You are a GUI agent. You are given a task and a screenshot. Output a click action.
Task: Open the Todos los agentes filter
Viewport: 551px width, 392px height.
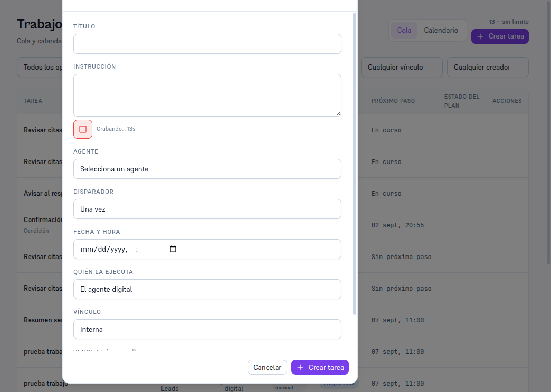[x=40, y=67]
